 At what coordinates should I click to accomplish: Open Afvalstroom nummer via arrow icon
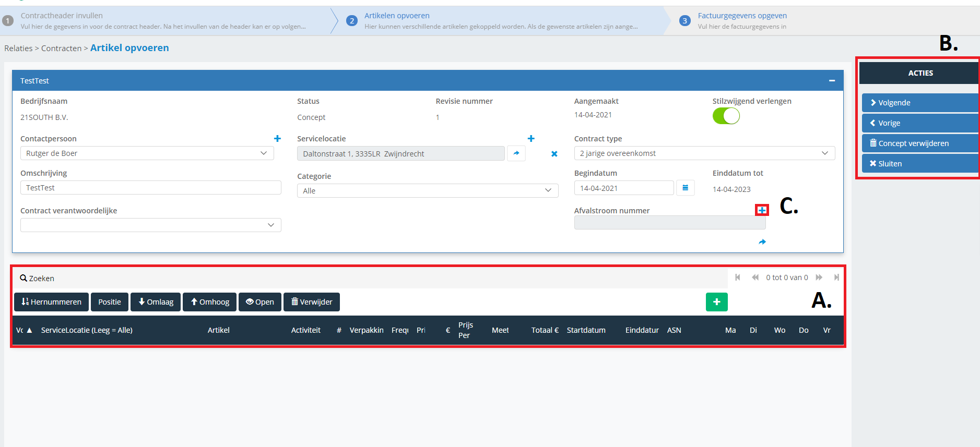point(762,242)
